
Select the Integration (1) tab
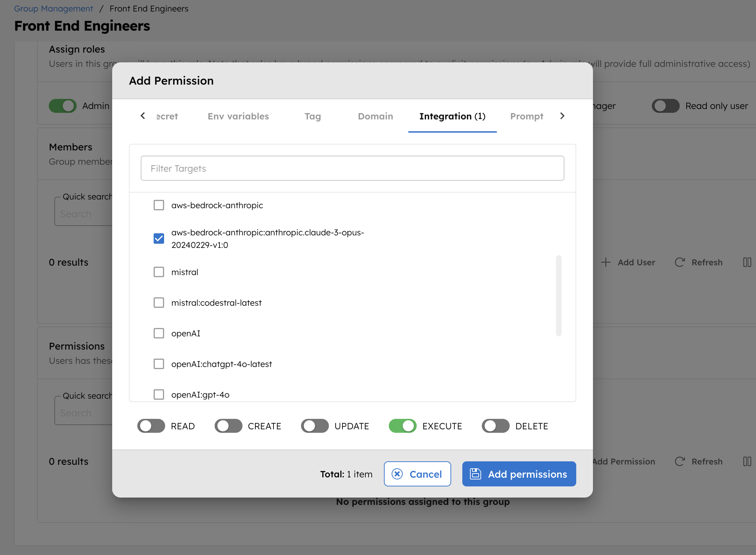452,116
